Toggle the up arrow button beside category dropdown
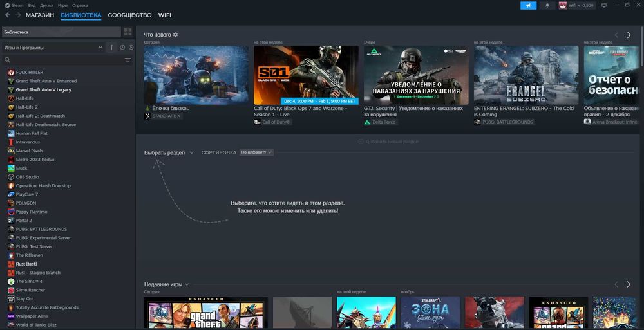Viewport: 644px width, 330px height. pyautogui.click(x=111, y=48)
